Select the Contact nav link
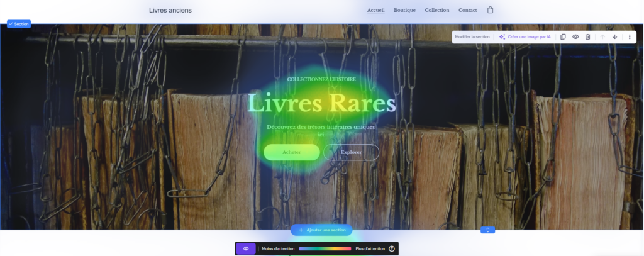 click(x=468, y=10)
